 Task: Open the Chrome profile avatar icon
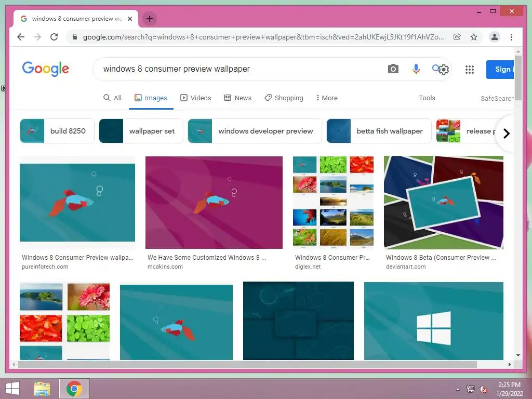point(495,37)
